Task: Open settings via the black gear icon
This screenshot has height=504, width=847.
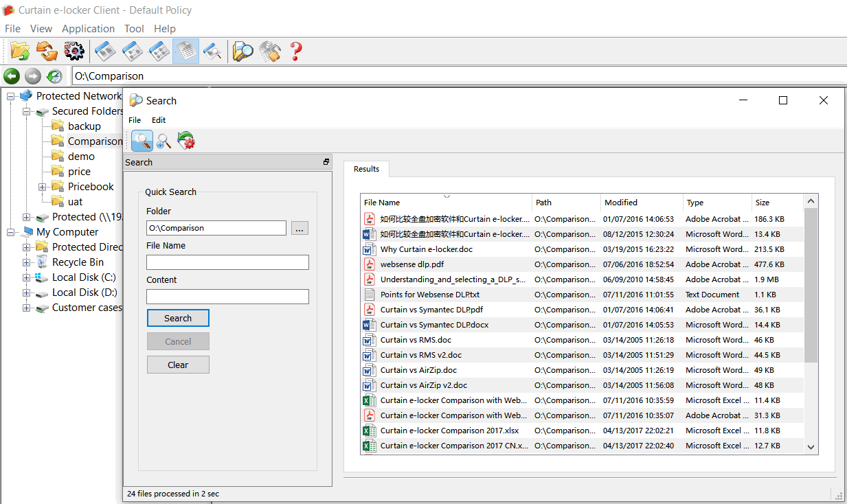Action: pos(74,51)
